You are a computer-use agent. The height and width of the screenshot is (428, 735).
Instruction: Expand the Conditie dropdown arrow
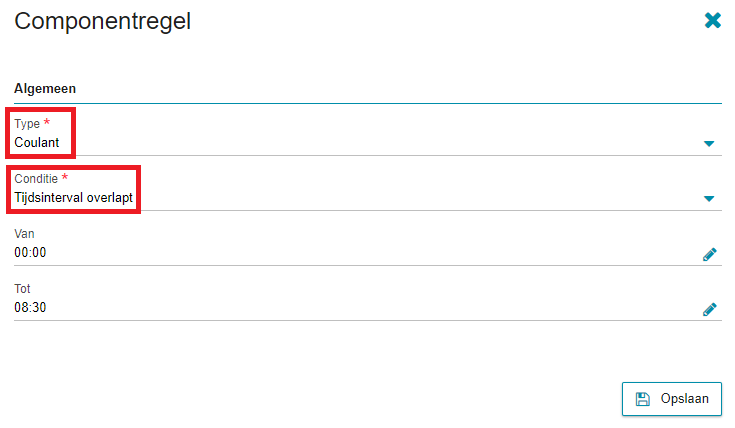(x=709, y=199)
